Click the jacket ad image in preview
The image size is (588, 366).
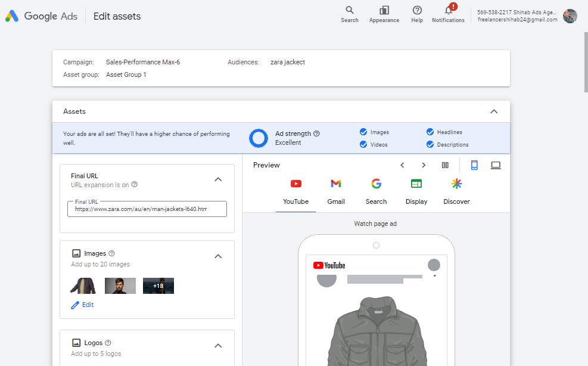coord(377,331)
